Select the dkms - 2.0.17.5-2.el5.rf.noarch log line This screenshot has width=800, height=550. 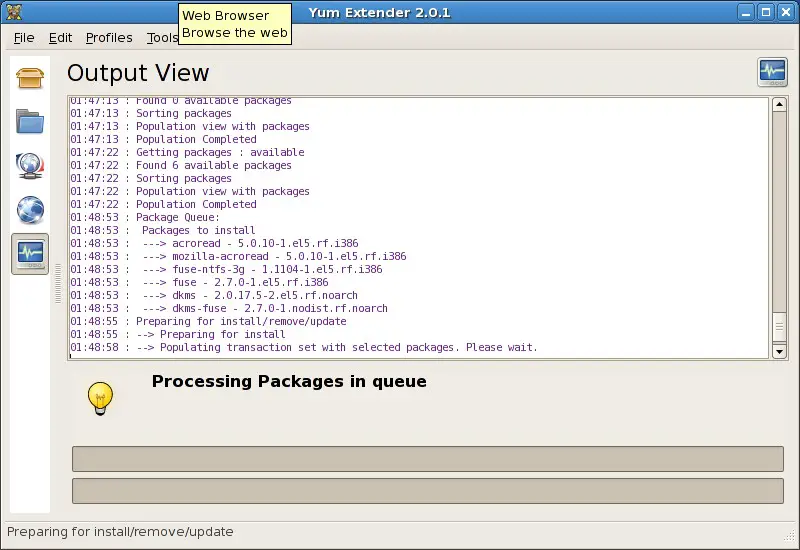point(214,295)
